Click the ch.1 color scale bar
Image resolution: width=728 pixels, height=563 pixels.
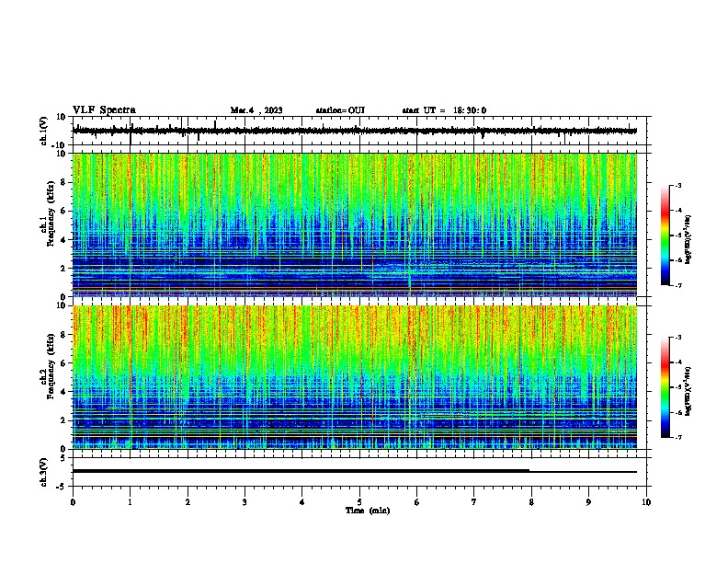[665, 236]
